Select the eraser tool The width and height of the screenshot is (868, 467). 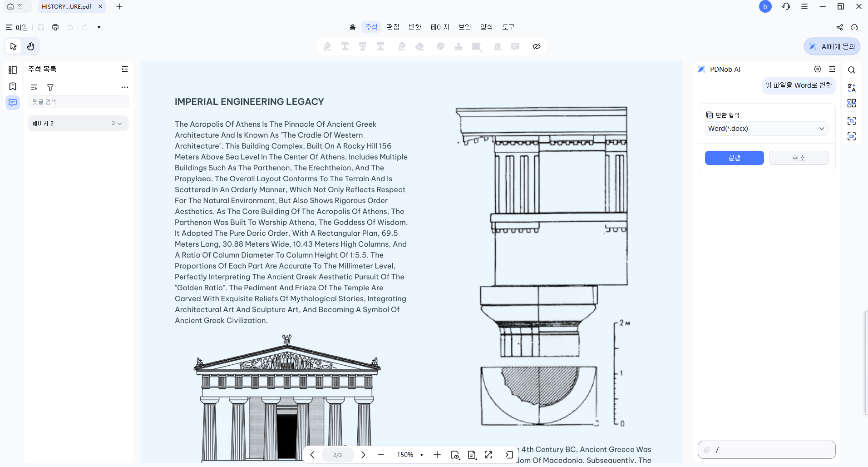419,46
